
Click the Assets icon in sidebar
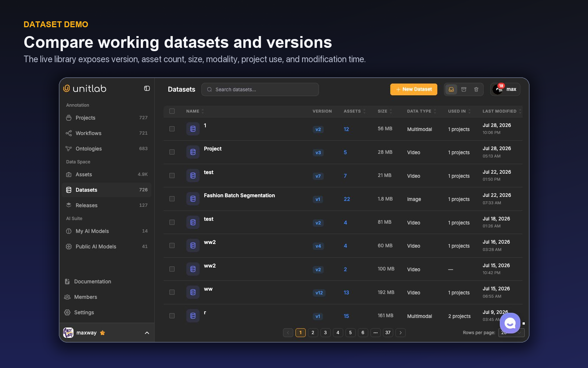pyautogui.click(x=69, y=174)
